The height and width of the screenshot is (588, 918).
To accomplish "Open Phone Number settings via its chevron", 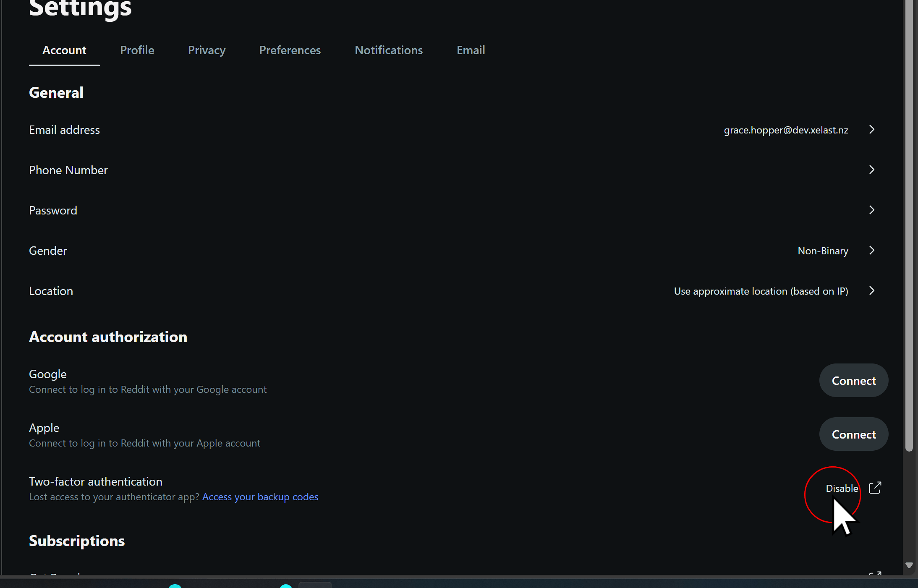I will tap(871, 170).
